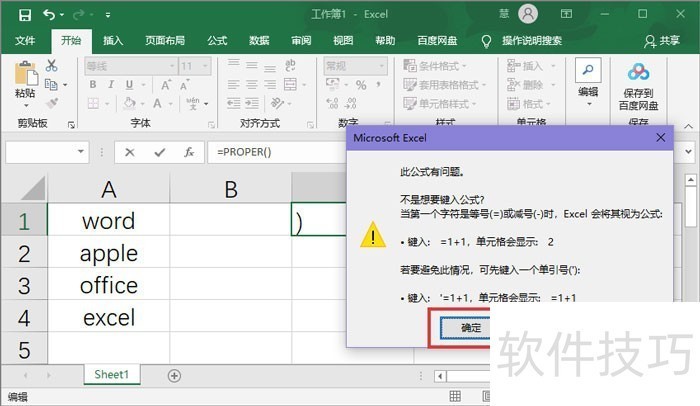Open the number format 常规 dropdown

tap(382, 66)
